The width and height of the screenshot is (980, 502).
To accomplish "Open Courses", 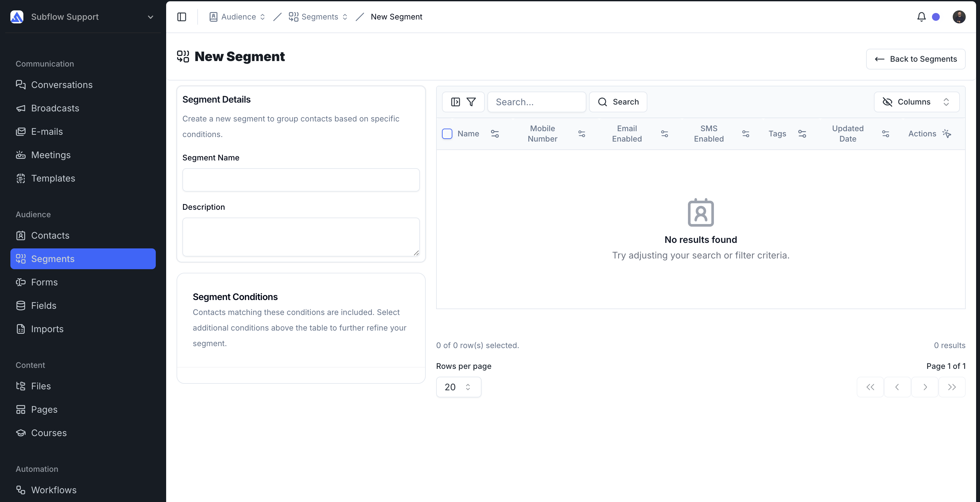I will 83,433.
